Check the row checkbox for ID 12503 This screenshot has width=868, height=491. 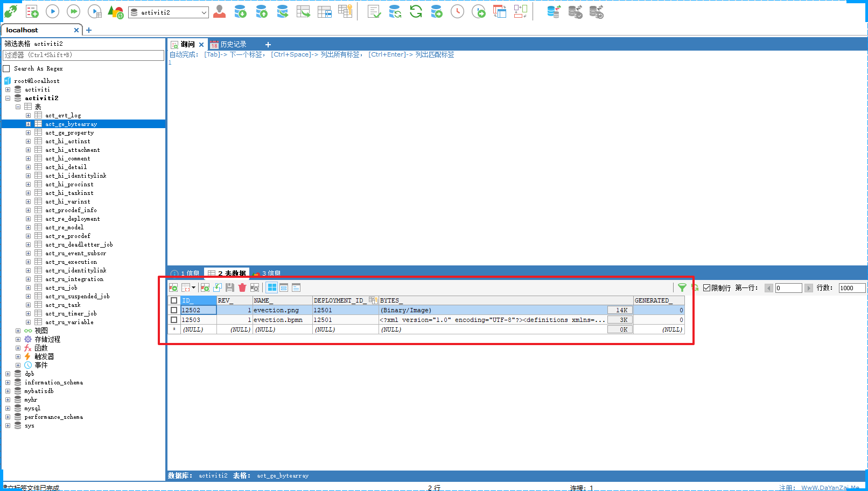pos(174,320)
